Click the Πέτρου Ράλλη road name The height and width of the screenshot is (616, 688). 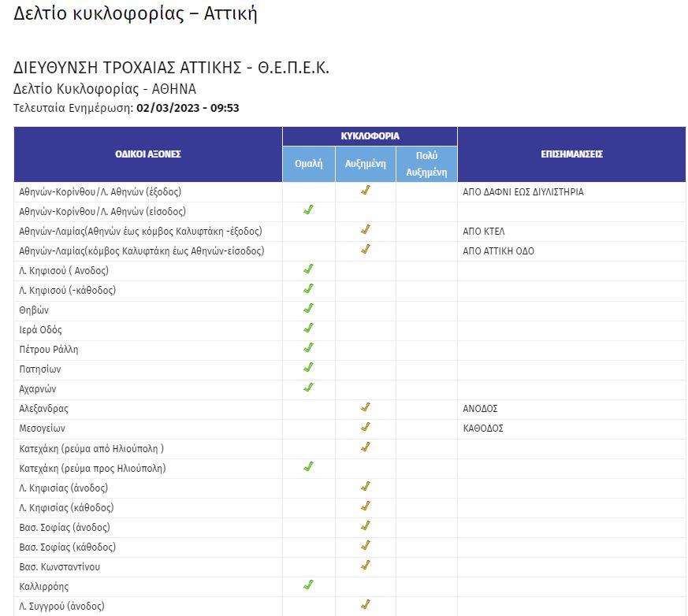49,350
